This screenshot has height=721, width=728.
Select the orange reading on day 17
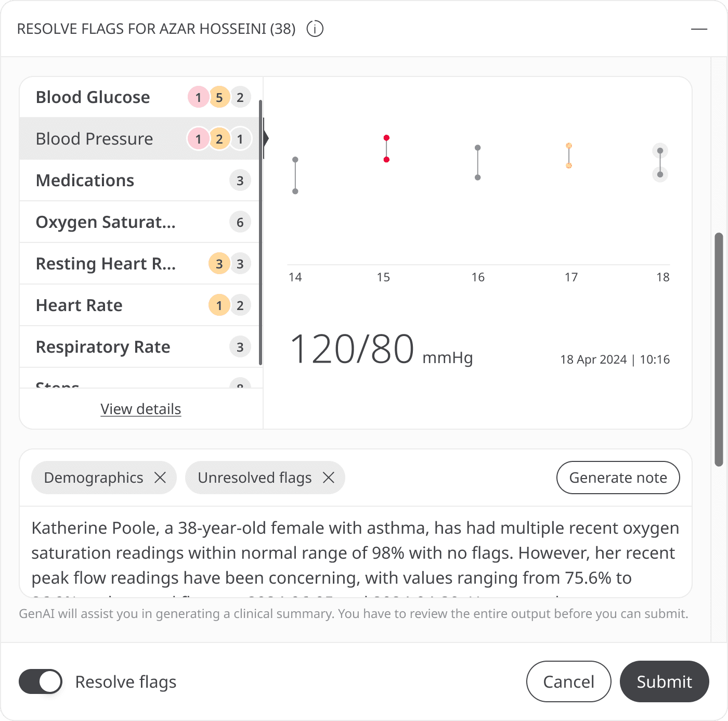(x=569, y=156)
